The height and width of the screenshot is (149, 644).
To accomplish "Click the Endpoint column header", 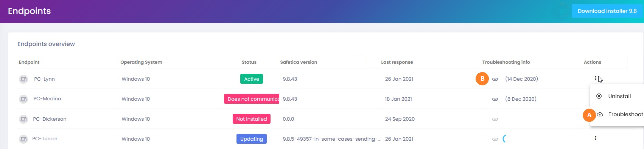I will (29, 62).
